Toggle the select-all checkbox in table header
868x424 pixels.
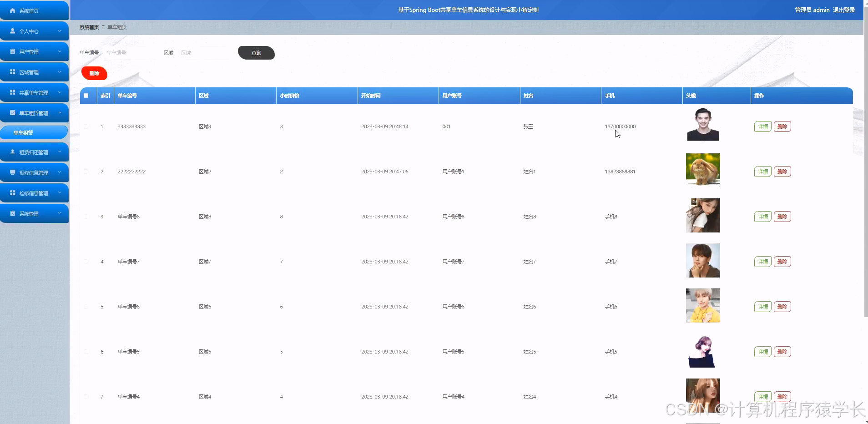tap(86, 96)
